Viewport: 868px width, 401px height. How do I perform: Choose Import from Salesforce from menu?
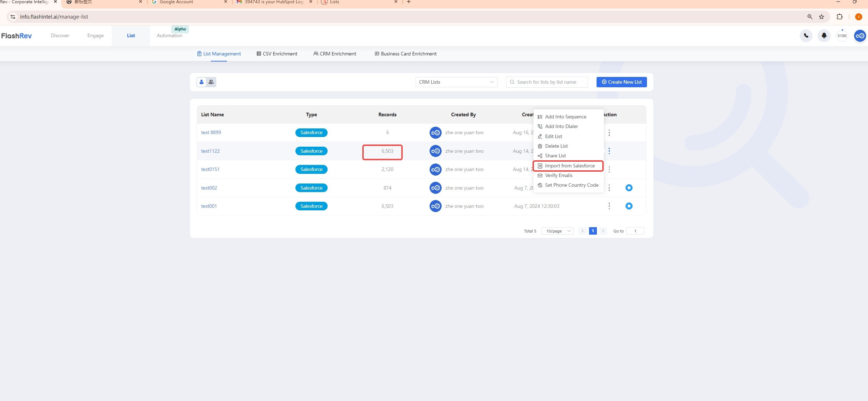click(568, 166)
